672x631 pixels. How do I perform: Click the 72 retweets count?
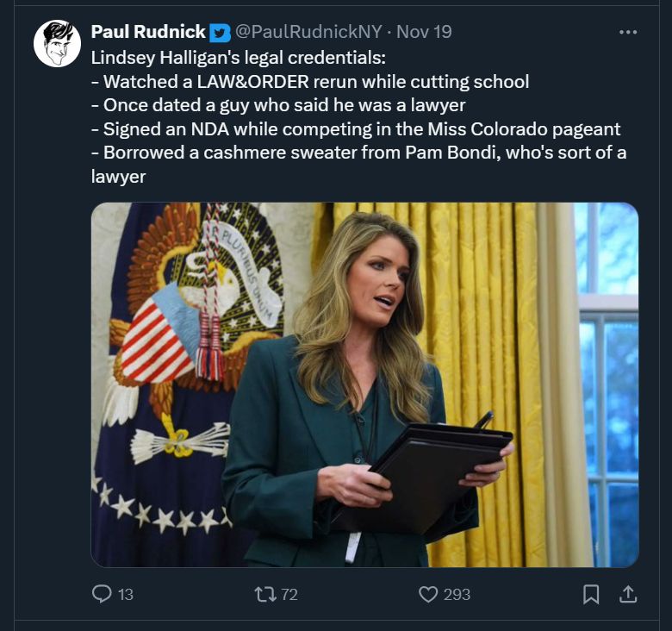[289, 595]
